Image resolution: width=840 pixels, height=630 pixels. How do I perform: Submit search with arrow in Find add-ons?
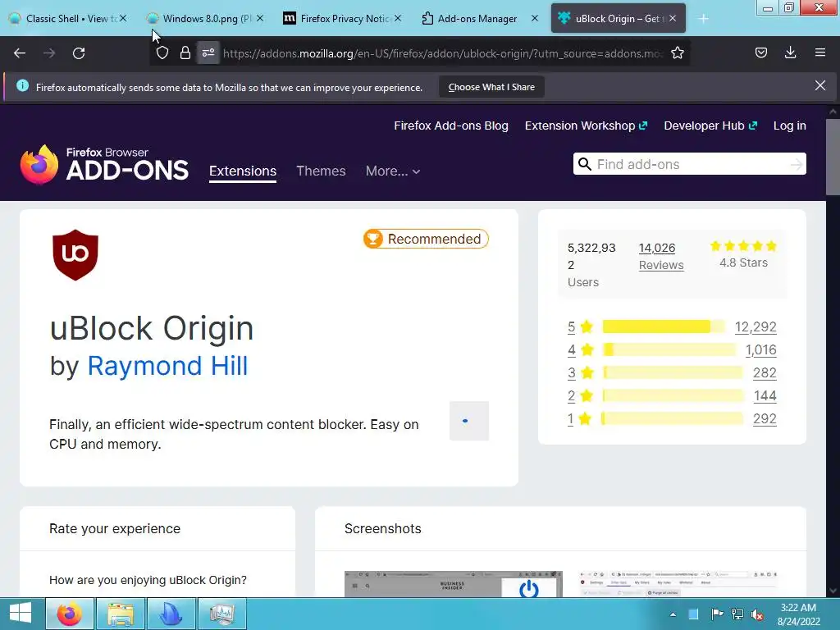(796, 164)
